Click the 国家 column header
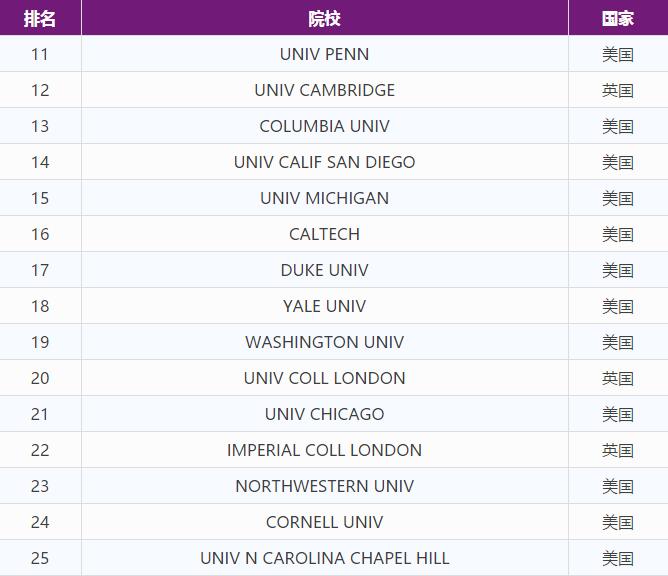The image size is (668, 576). [x=618, y=19]
